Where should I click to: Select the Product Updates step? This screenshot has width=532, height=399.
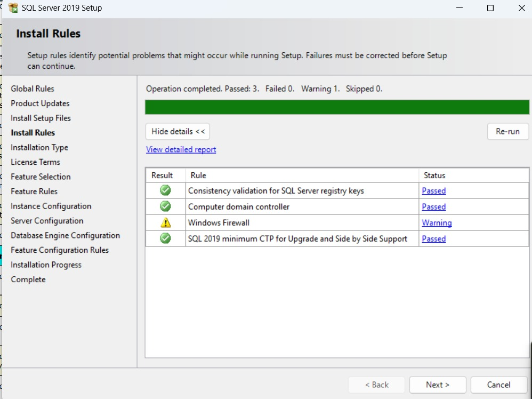[40, 103]
